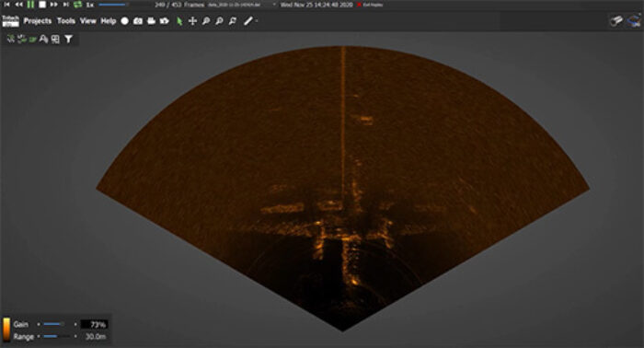Take a snapshot with the camera icon
This screenshot has height=348, width=644.
tap(138, 21)
